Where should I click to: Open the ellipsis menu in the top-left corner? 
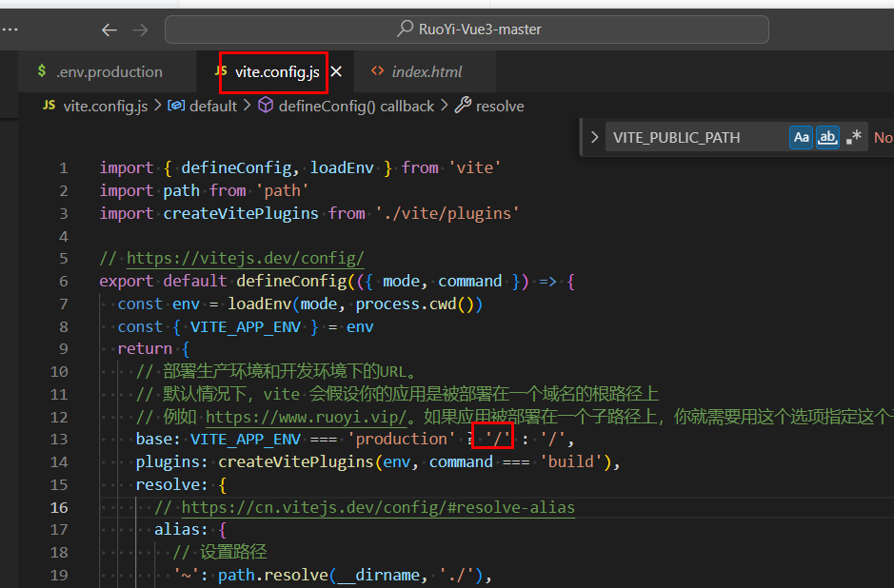click(11, 29)
